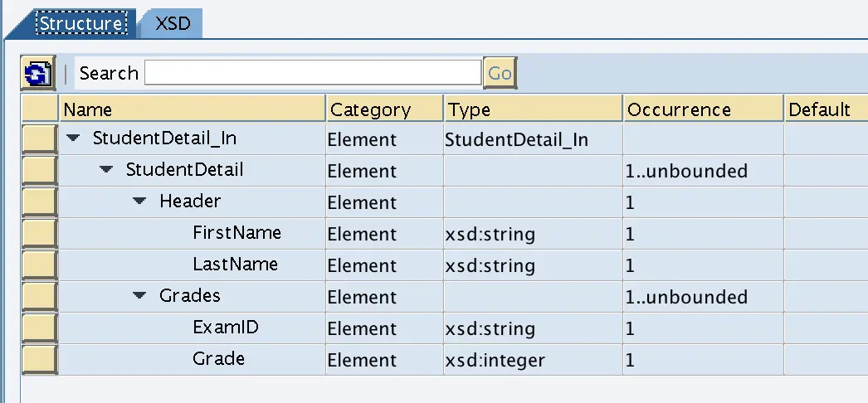Select row marker for Header row

pyautogui.click(x=39, y=201)
